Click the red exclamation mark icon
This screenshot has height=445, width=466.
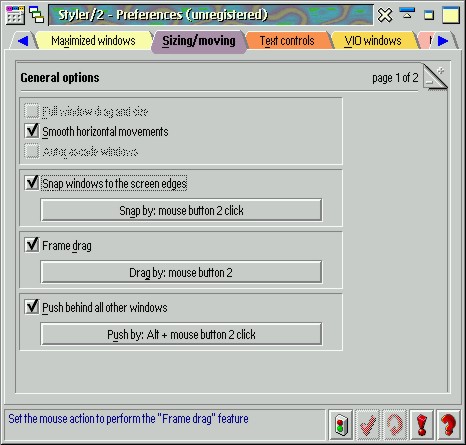pos(421,425)
